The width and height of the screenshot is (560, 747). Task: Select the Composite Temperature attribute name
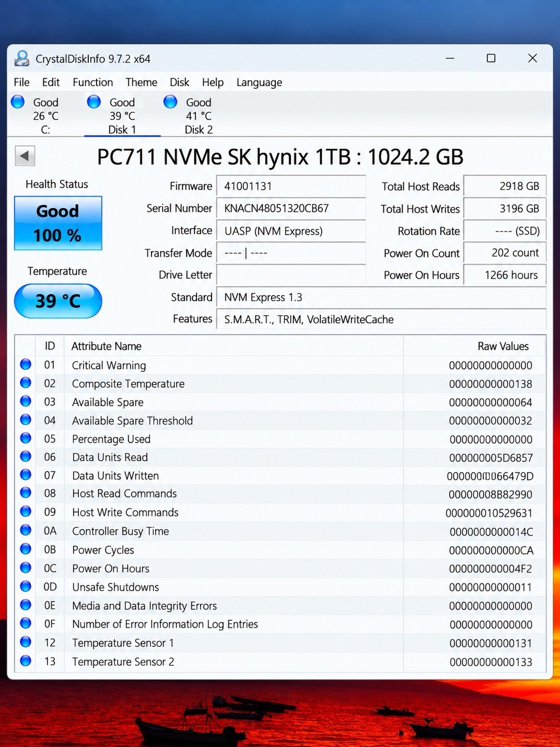click(128, 384)
